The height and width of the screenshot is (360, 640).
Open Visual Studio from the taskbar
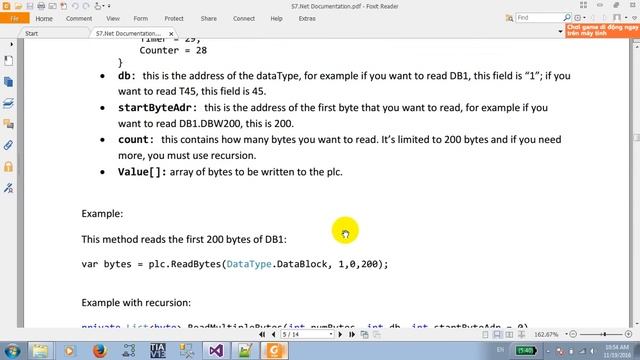coord(216,351)
